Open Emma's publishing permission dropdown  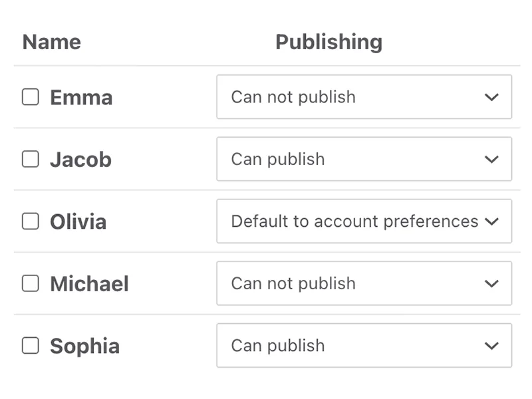pyautogui.click(x=364, y=96)
